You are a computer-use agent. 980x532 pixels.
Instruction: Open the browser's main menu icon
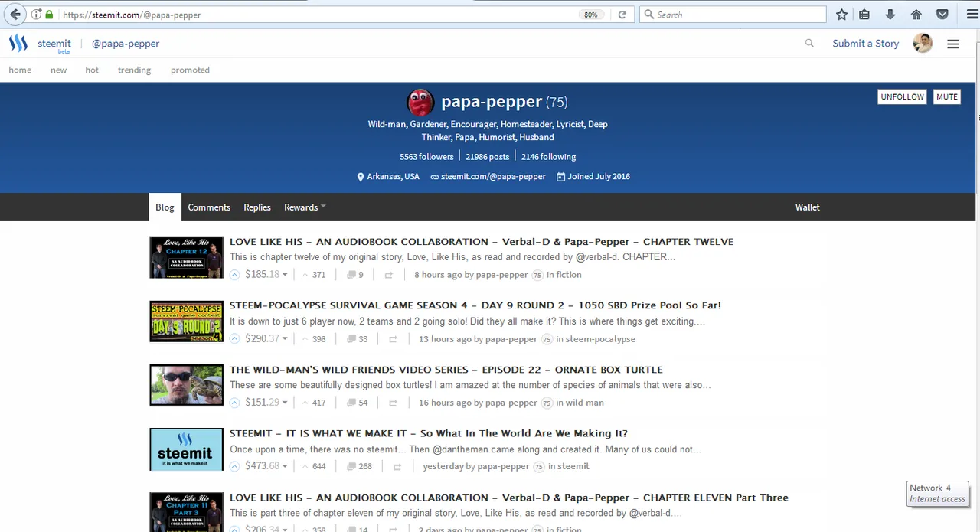click(x=972, y=15)
